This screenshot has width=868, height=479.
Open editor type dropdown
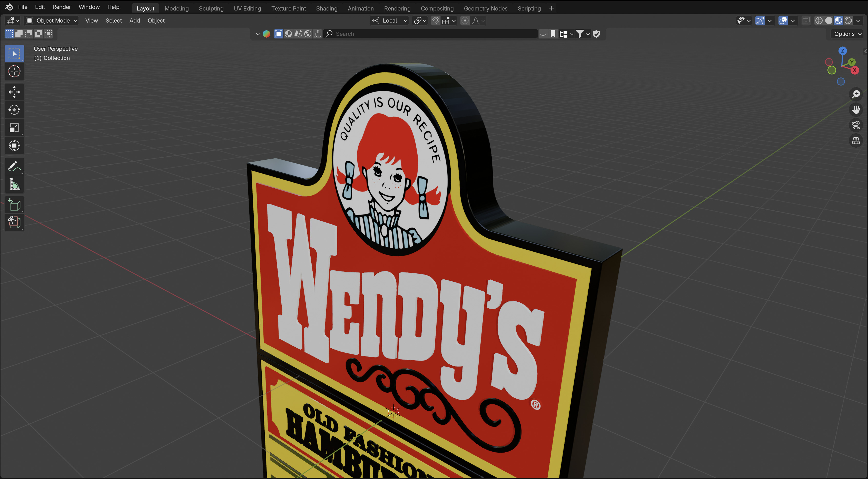click(13, 21)
